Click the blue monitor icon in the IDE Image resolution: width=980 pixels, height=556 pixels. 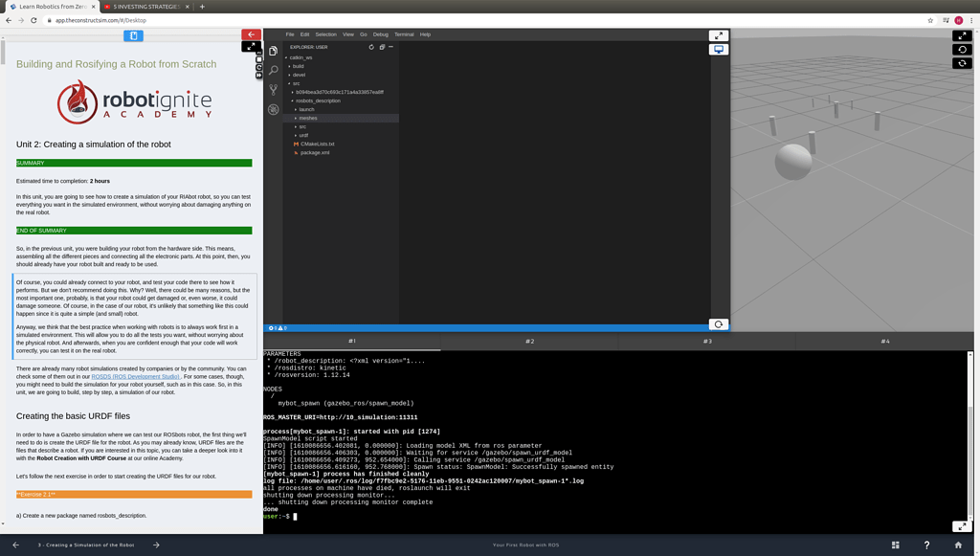coord(718,50)
